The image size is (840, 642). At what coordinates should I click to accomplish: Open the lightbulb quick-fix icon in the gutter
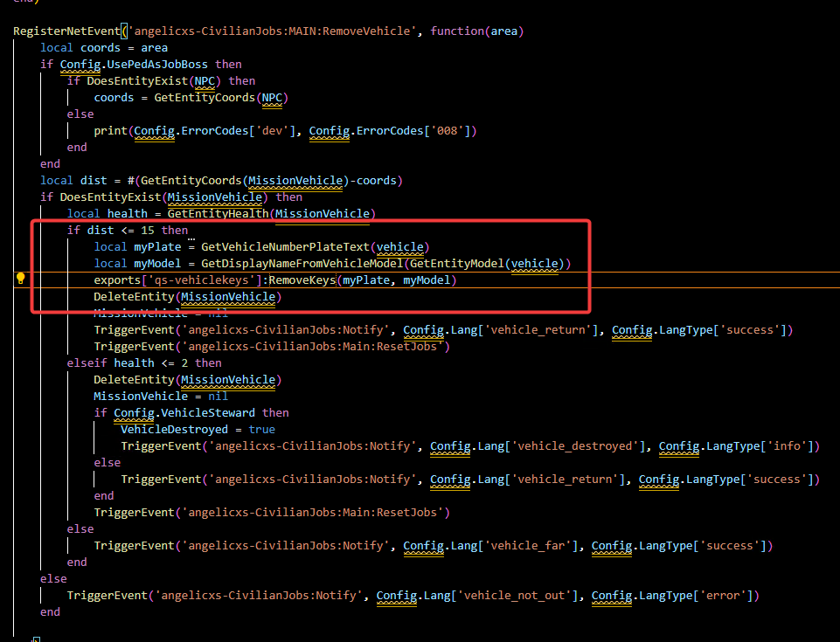pyautogui.click(x=20, y=279)
